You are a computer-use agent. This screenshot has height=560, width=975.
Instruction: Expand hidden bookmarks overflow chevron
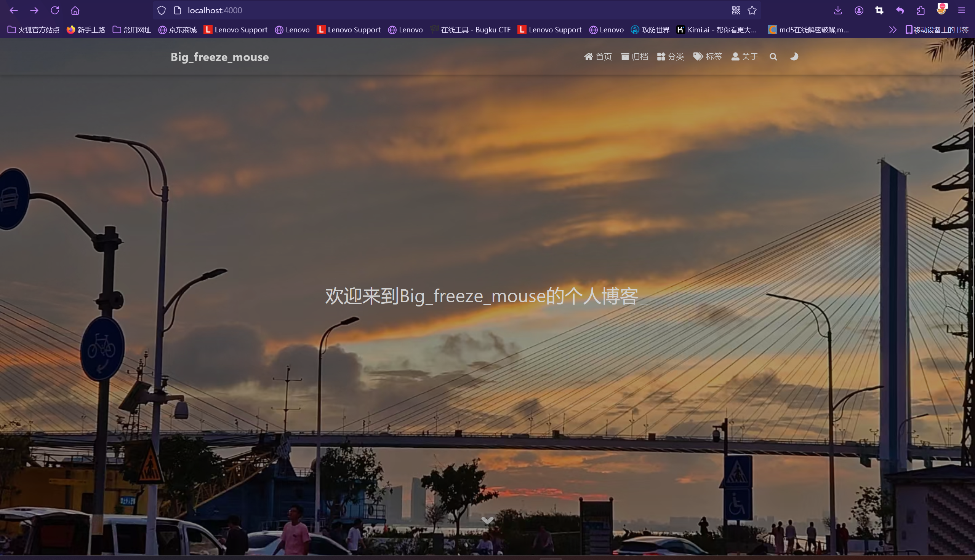pos(893,30)
